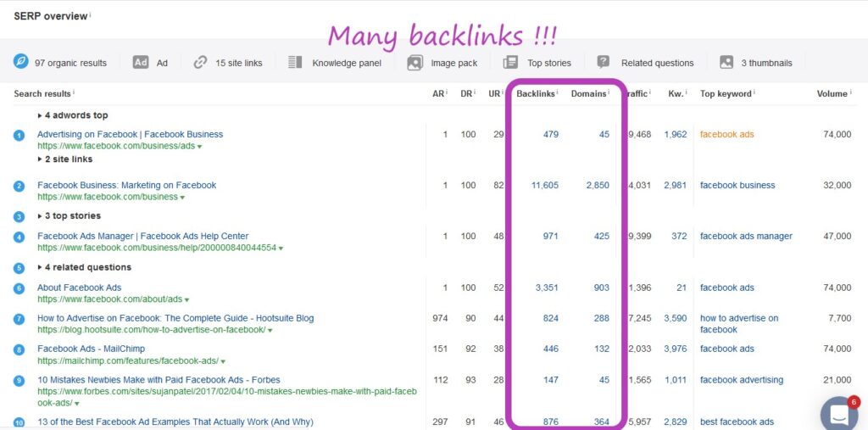Click domains count 903
The image size is (868, 430).
[x=602, y=288]
